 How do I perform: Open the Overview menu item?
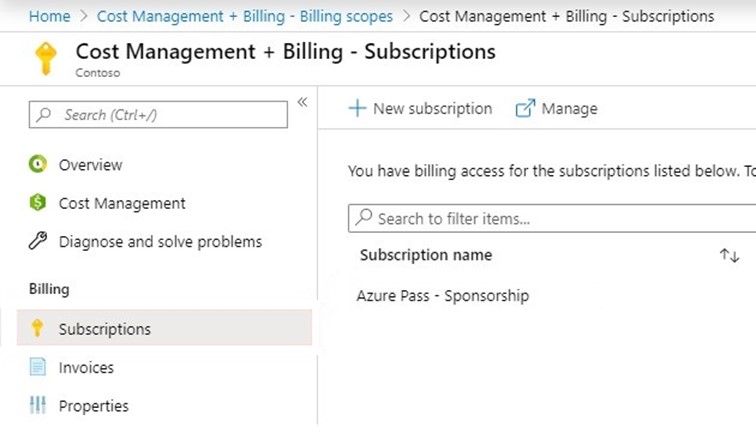91,165
